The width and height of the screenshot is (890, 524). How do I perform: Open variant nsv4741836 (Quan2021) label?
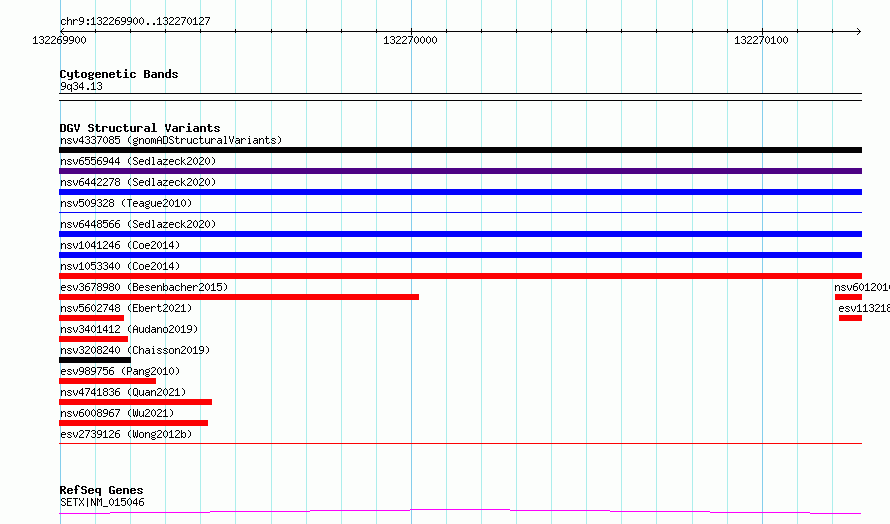point(123,392)
